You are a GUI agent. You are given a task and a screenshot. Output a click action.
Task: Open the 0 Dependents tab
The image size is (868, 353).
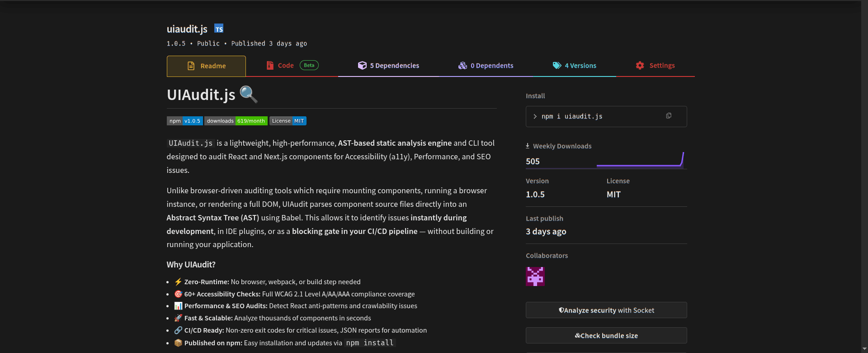click(486, 66)
